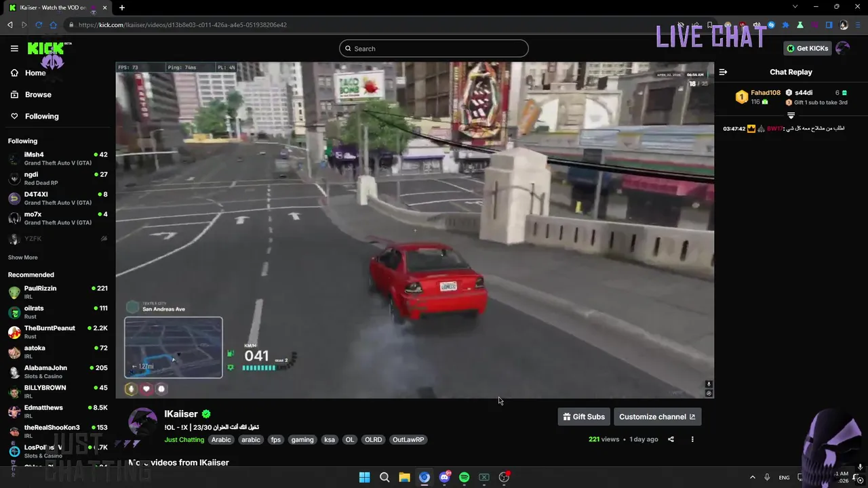Screen dimensions: 868x488
Task: Click the green flask extension icon
Action: tap(800, 25)
